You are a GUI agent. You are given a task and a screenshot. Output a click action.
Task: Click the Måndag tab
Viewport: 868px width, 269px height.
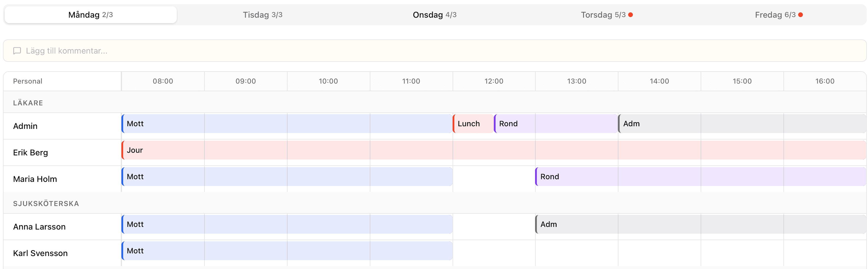pos(90,14)
